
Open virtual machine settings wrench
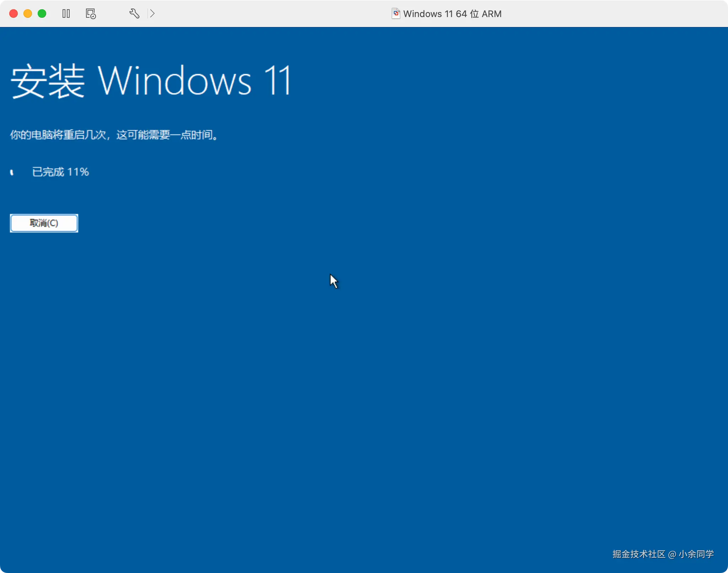point(134,14)
